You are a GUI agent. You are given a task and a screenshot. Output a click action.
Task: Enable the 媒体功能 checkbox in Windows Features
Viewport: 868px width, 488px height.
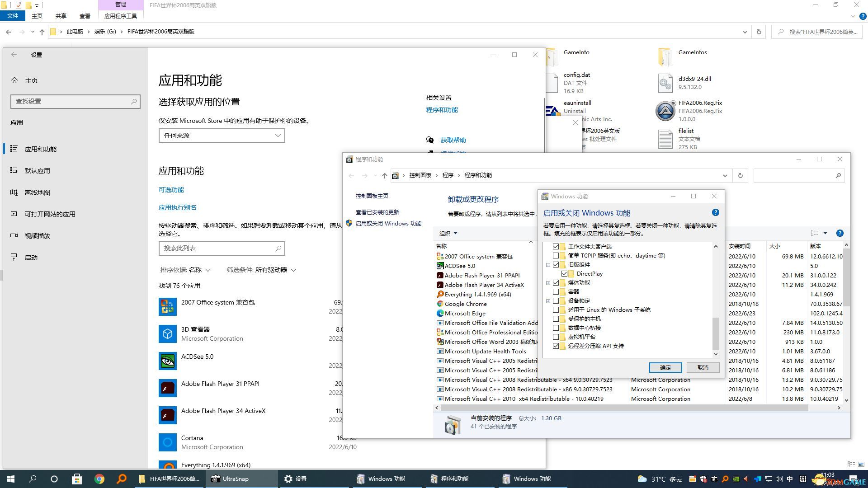[556, 282]
